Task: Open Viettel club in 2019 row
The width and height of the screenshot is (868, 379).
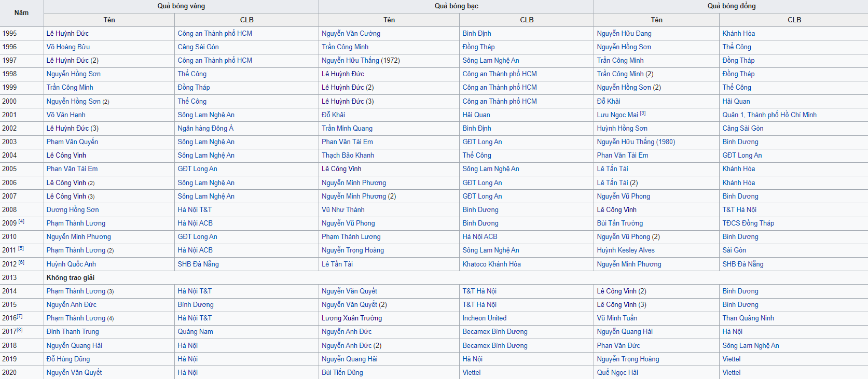Action: (732, 359)
